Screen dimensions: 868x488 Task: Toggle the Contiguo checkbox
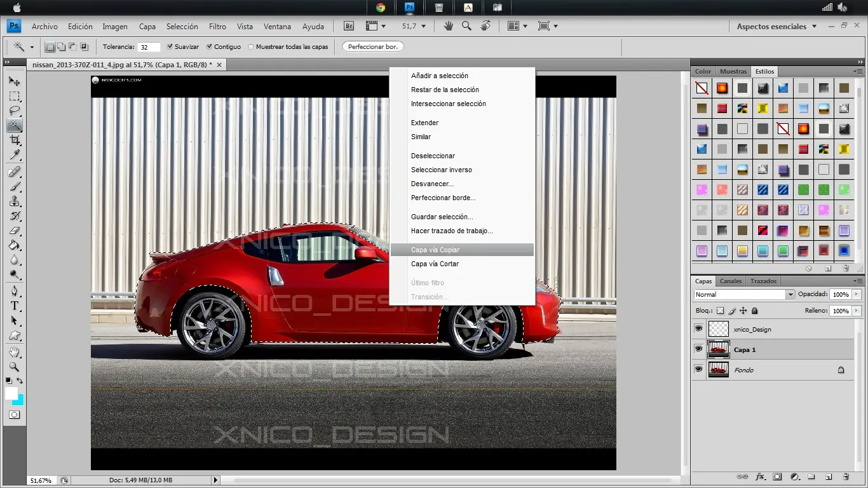209,46
